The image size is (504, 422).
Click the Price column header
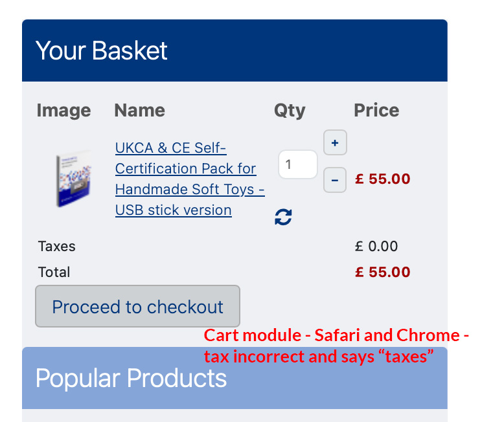click(376, 111)
